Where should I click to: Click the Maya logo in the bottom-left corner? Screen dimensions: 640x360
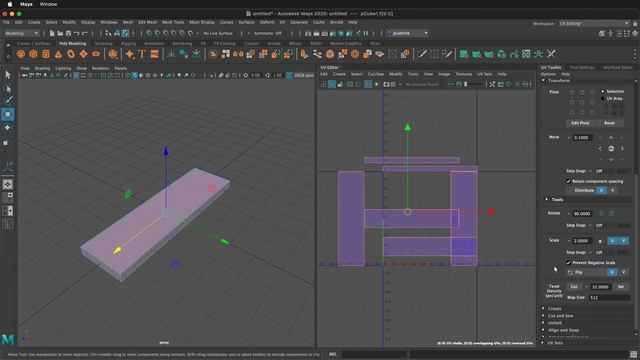point(8,339)
